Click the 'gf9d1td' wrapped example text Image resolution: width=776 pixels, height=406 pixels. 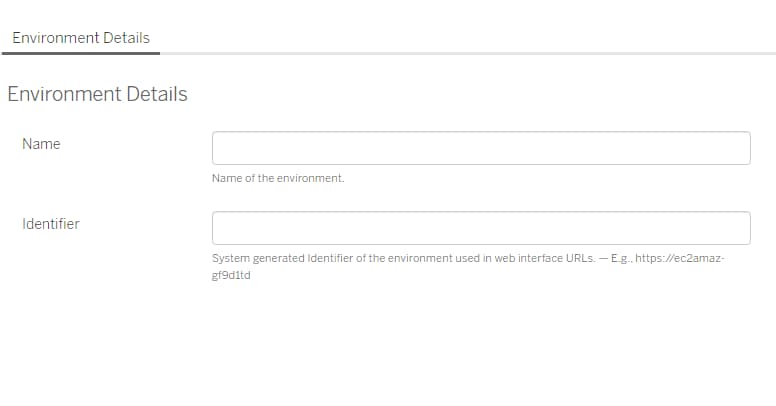click(231, 275)
